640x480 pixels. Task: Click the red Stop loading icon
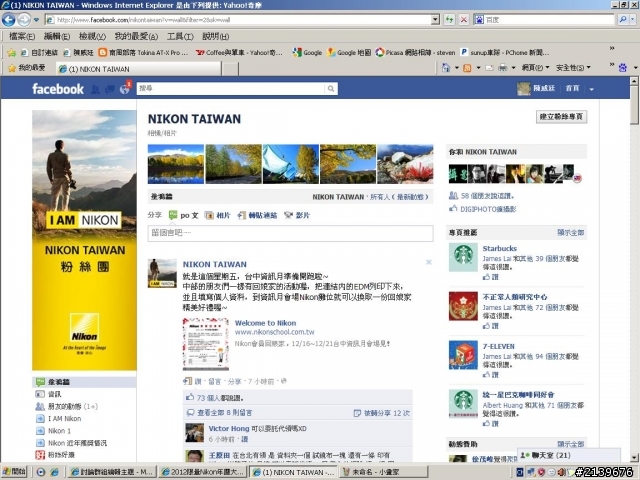click(x=464, y=20)
